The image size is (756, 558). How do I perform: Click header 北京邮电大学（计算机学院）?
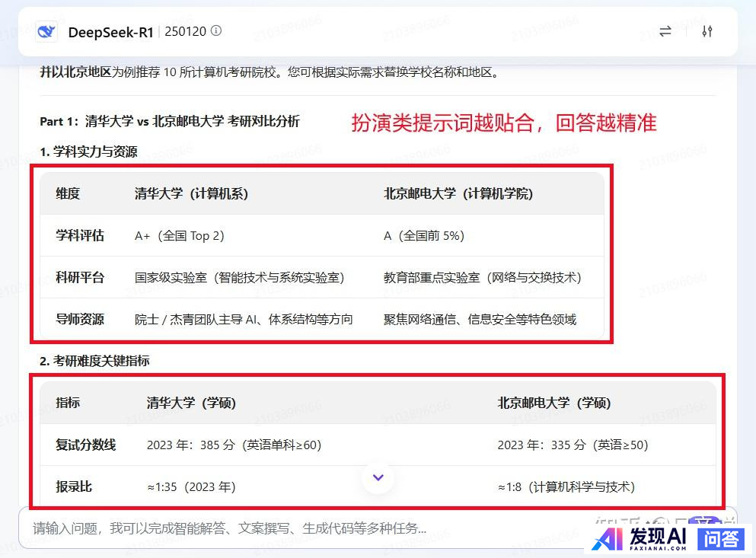point(458,194)
